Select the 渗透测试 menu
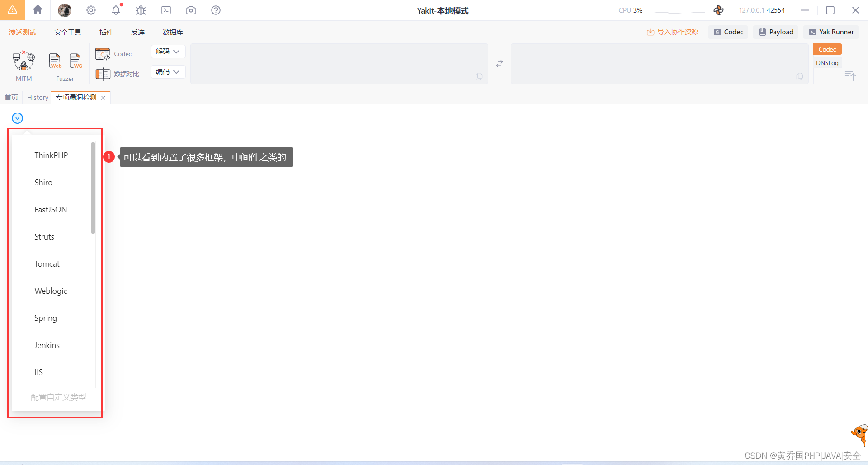This screenshot has height=465, width=868. click(23, 32)
